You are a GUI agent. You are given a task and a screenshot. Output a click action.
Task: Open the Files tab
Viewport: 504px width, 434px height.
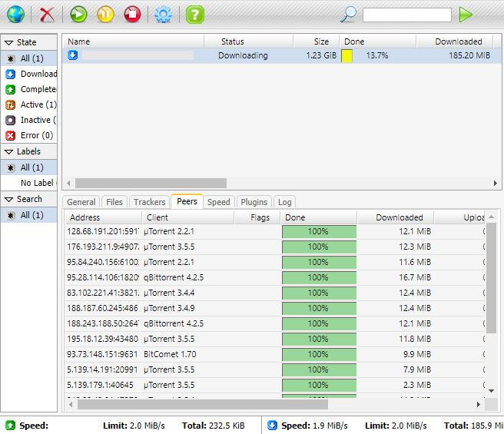(114, 202)
